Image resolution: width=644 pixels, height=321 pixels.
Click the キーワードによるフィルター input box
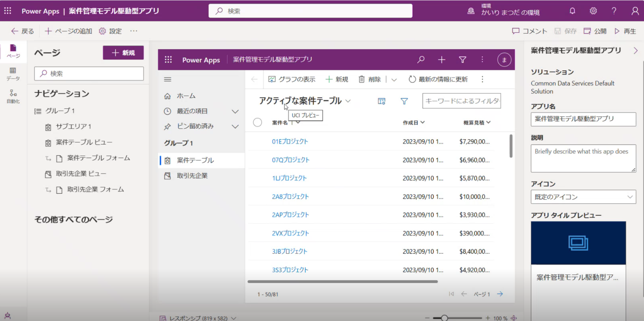pos(462,101)
